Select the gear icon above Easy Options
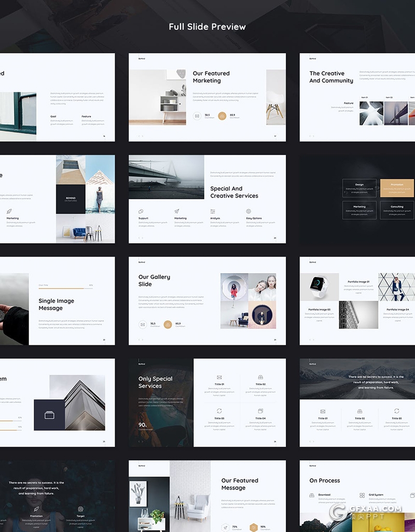 point(248,212)
